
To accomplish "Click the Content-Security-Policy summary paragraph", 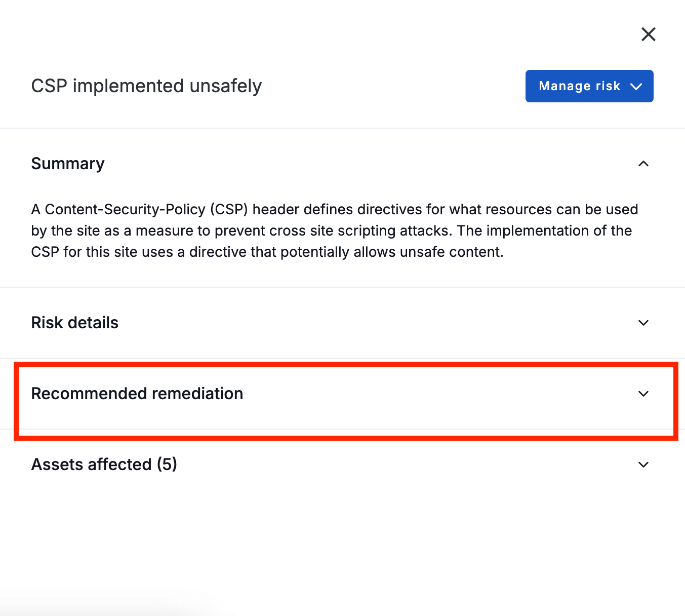I will [335, 230].
